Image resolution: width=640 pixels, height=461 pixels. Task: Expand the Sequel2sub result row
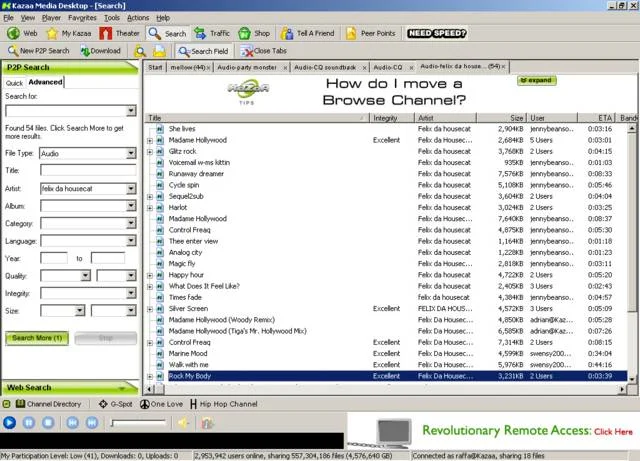pyautogui.click(x=150, y=197)
